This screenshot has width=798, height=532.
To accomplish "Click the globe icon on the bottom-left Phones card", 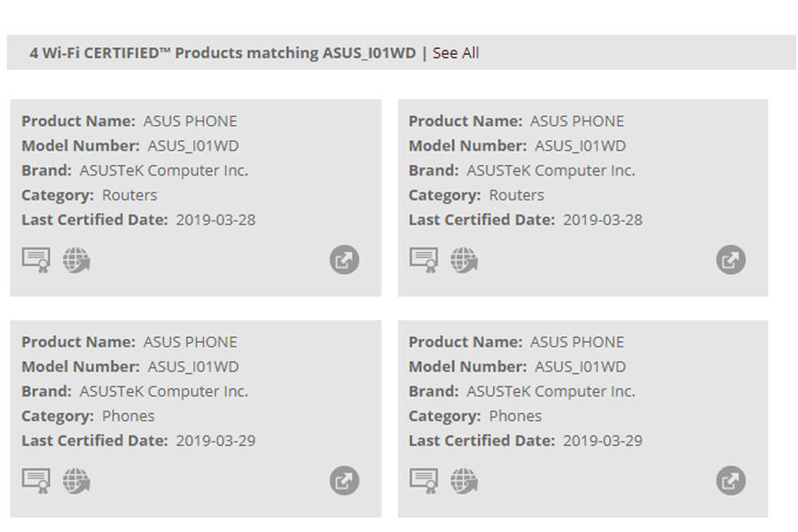I will coord(74,481).
